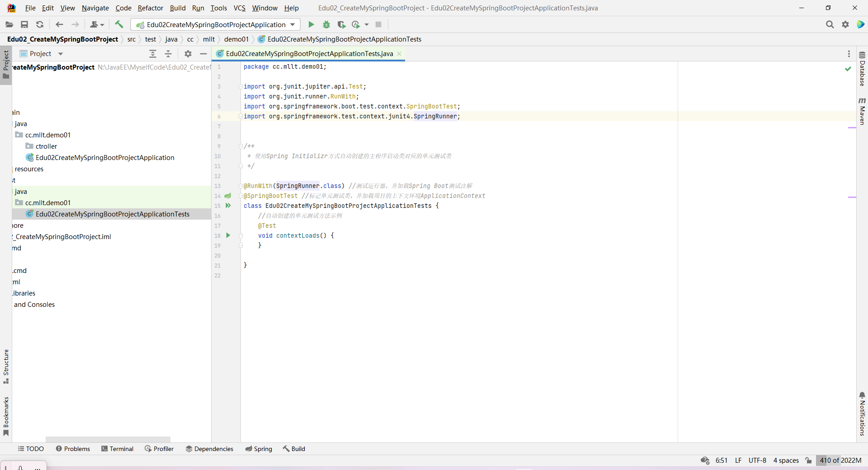This screenshot has width=868, height=470.
Task: Open the Build tool window
Action: coord(294,449)
